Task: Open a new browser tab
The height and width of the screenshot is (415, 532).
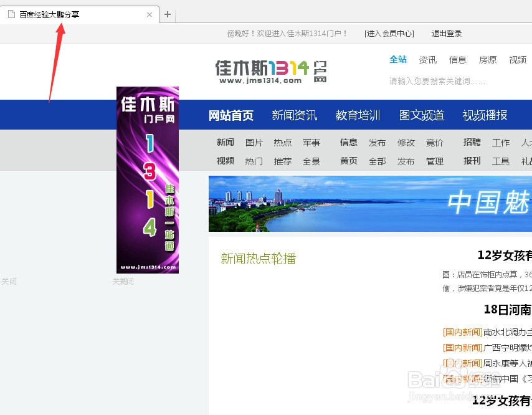Action: click(x=168, y=14)
